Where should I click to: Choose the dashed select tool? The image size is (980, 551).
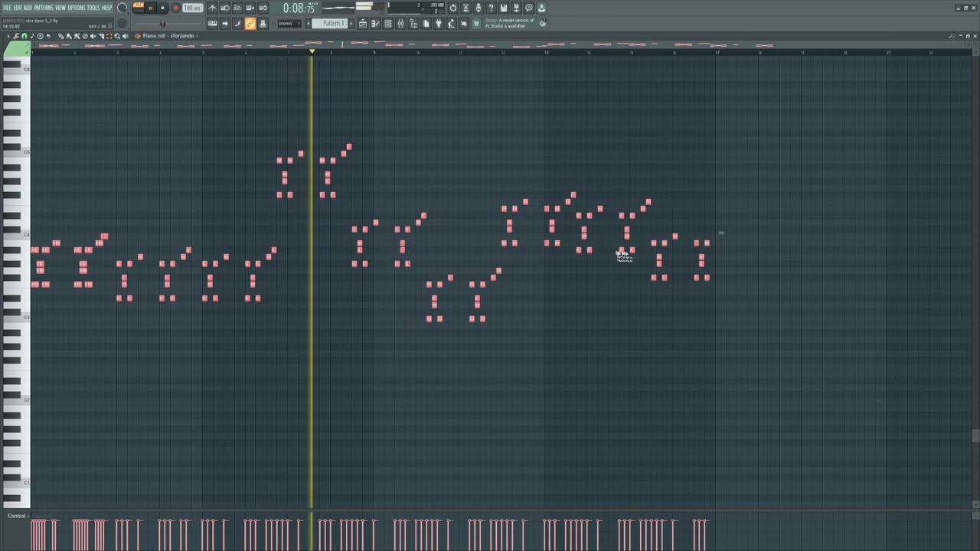point(109,36)
